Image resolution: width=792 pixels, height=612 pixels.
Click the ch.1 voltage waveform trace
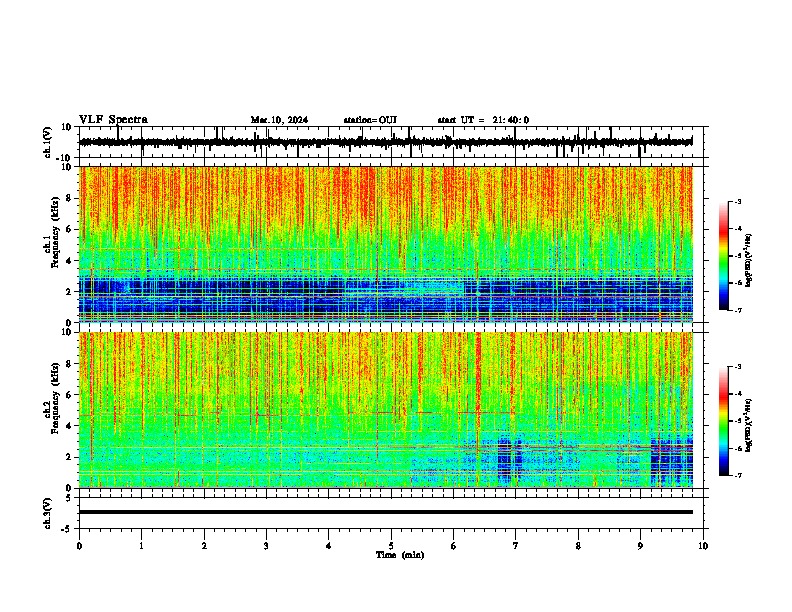coord(385,142)
